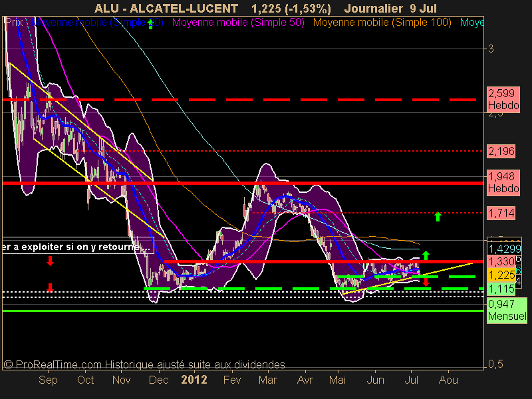Click the '1,330' red price label

[501, 261]
